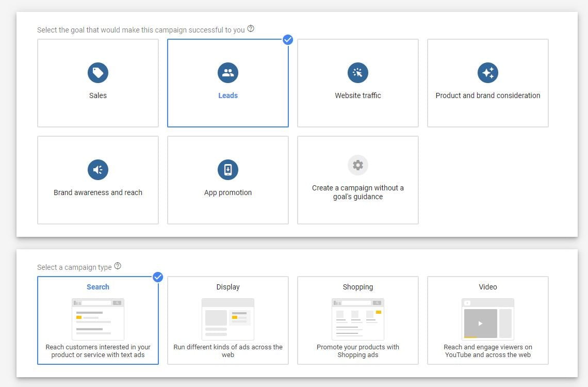Click the Leads goal label

pyautogui.click(x=228, y=95)
